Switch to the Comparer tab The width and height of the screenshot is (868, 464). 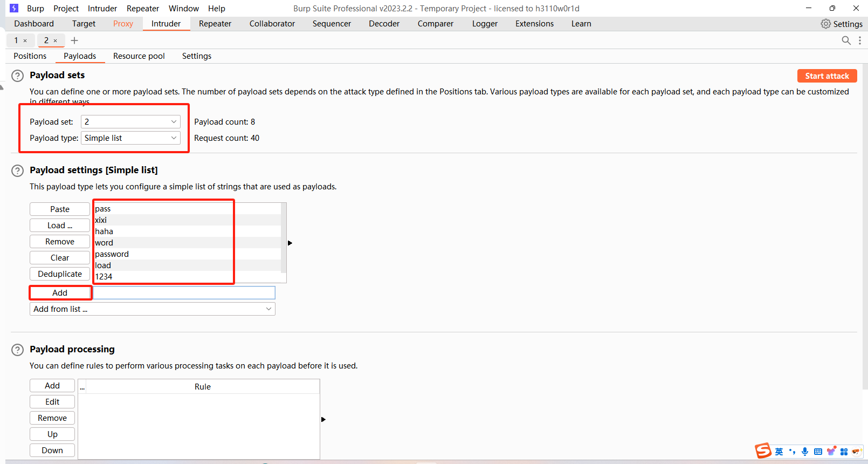436,24
